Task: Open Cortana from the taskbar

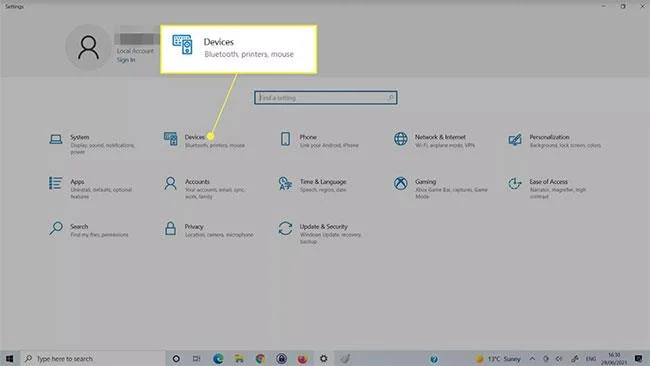Action: (176, 359)
